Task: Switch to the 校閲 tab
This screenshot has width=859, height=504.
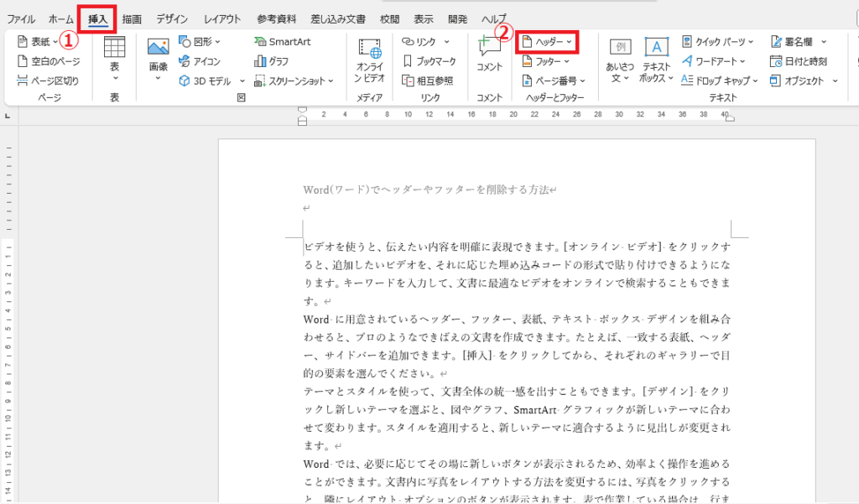Action: click(389, 19)
